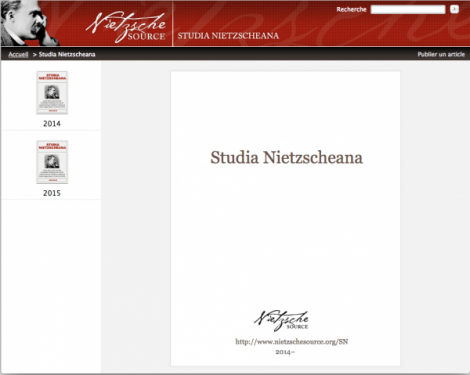Select the 2015 year label

[52, 193]
